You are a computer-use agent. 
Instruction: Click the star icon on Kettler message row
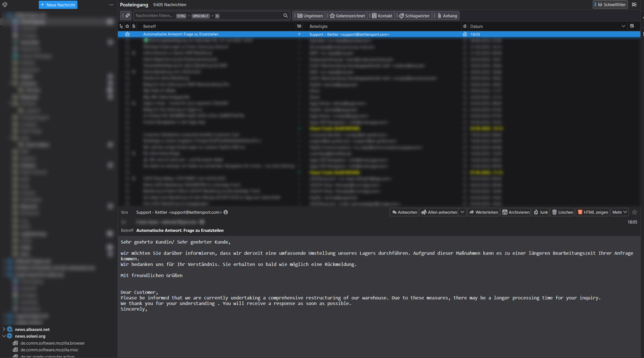click(x=127, y=34)
